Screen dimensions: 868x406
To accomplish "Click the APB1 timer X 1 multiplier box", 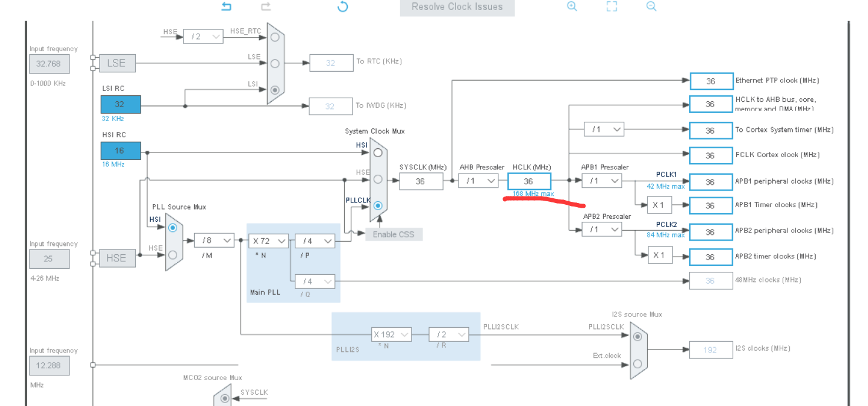I will pyautogui.click(x=660, y=205).
